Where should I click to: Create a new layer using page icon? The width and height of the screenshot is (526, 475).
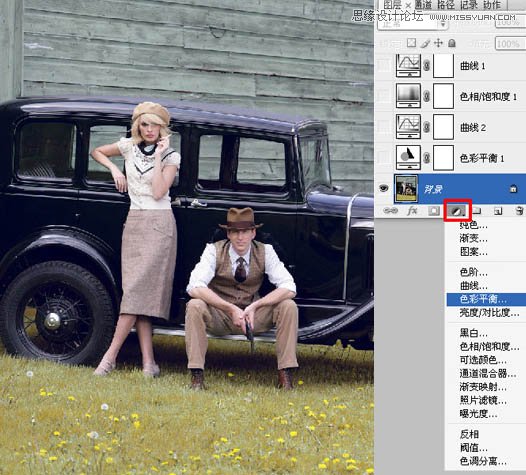[x=498, y=211]
